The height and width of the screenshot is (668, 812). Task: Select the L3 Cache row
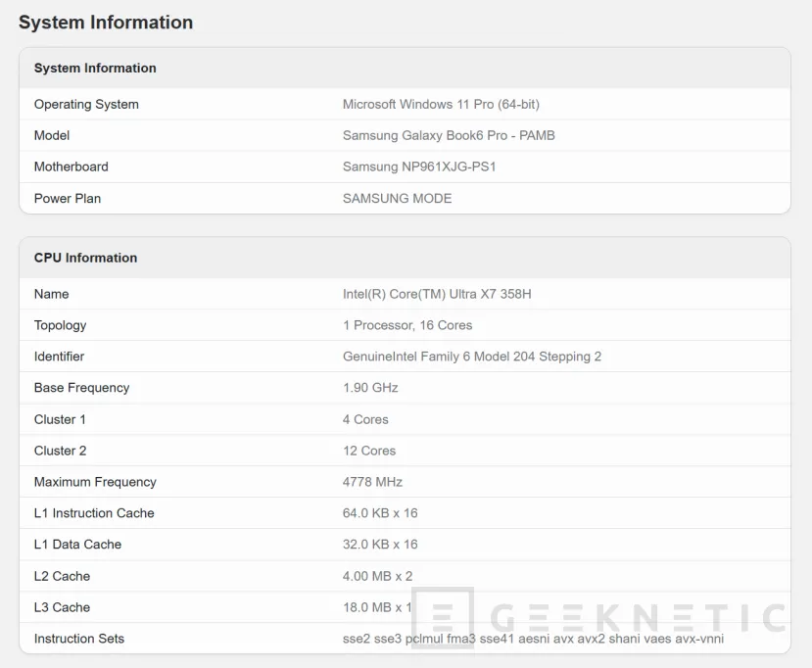pos(61,607)
